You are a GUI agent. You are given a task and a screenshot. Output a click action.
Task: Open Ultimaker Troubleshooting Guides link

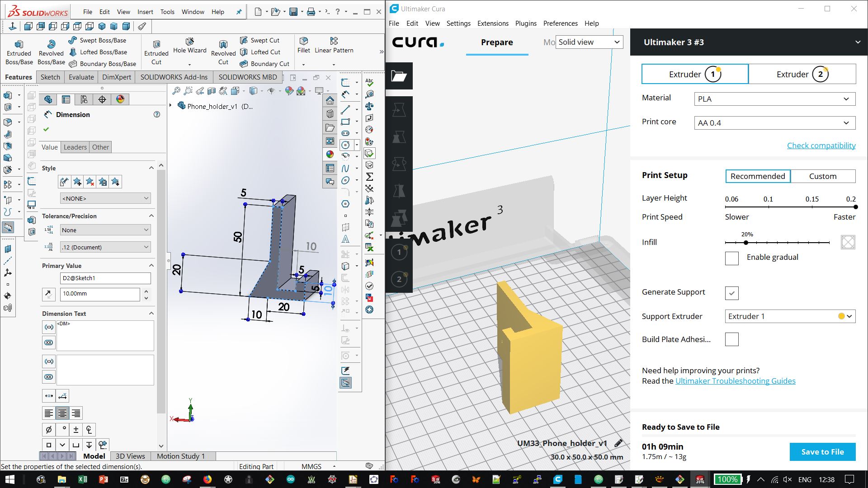point(735,381)
